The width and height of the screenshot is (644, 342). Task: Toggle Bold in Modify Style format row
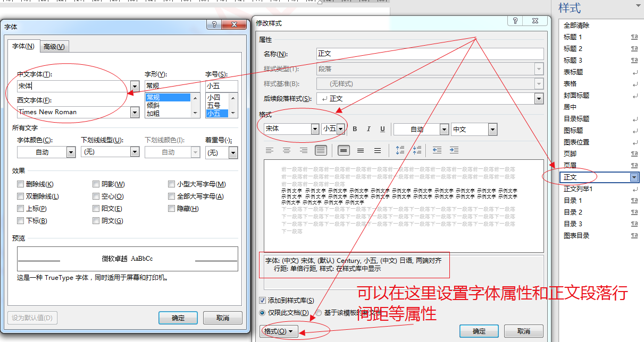(355, 129)
